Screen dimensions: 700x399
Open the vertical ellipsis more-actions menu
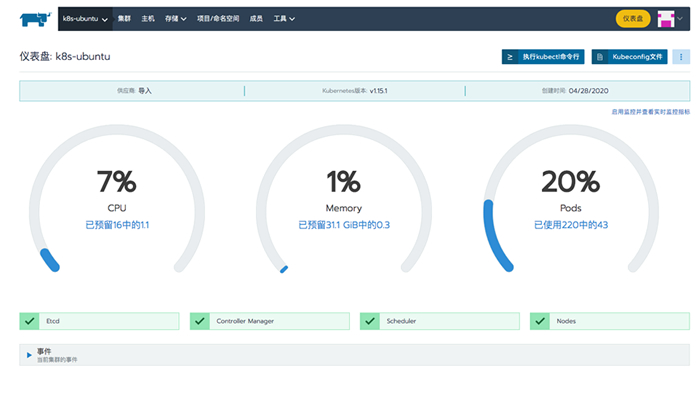coord(681,57)
